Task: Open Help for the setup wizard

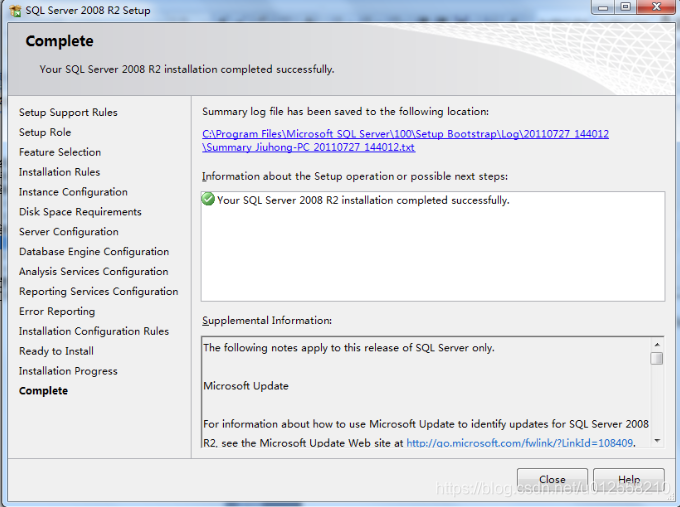Action: [x=629, y=479]
